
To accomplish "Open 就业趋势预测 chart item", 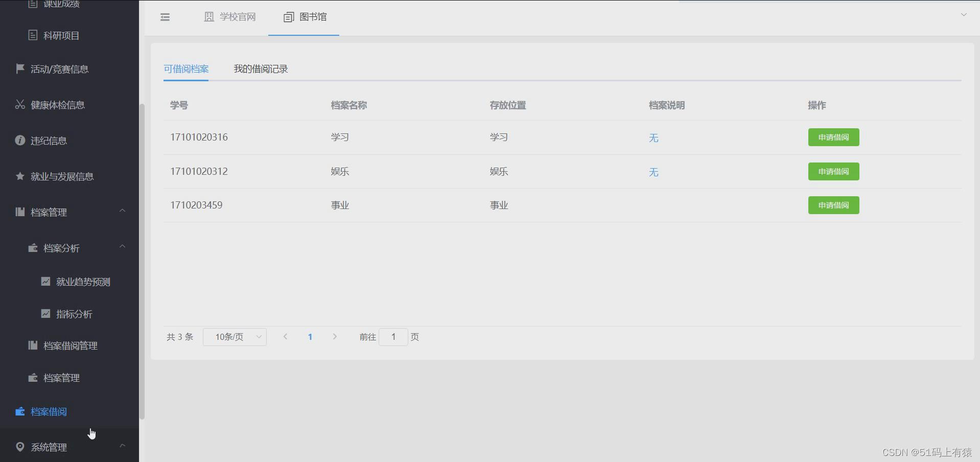I will pos(45,281).
